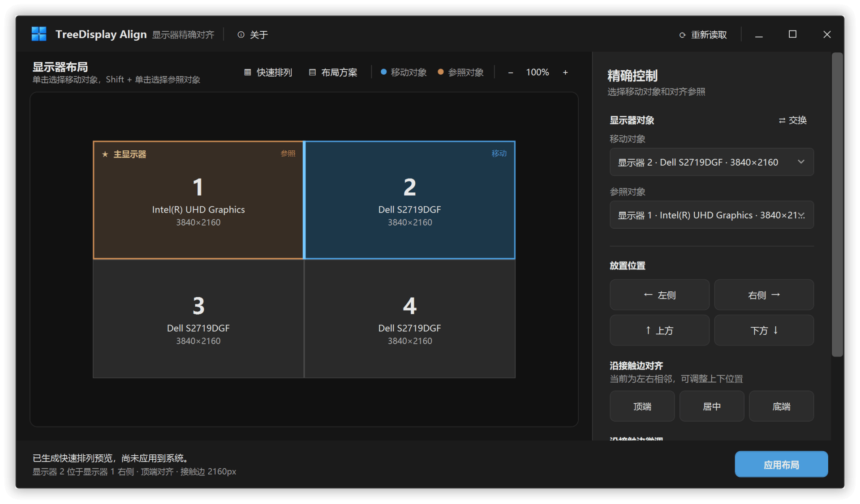Expand the 移动对象 display dropdown
Screen dimensions: 860x504
(x=711, y=162)
